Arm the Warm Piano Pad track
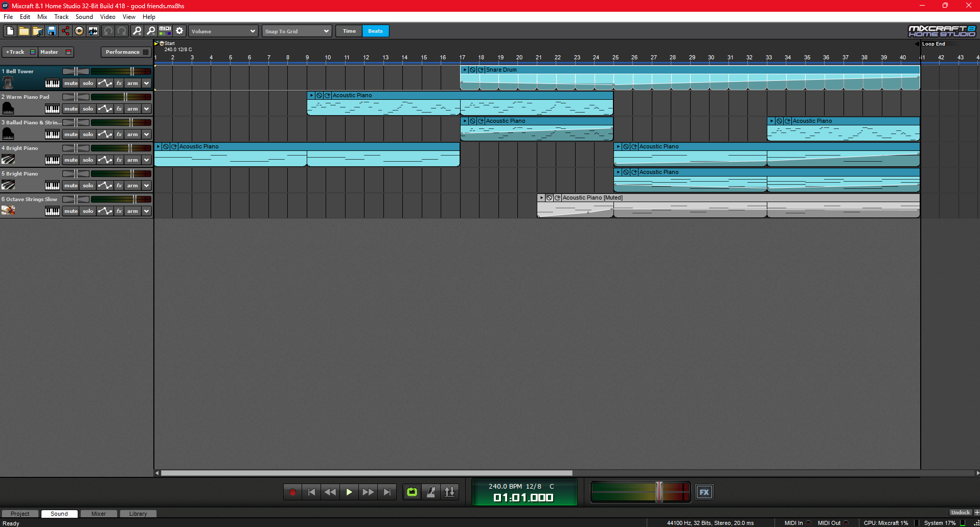The width and height of the screenshot is (980, 527). pos(132,109)
